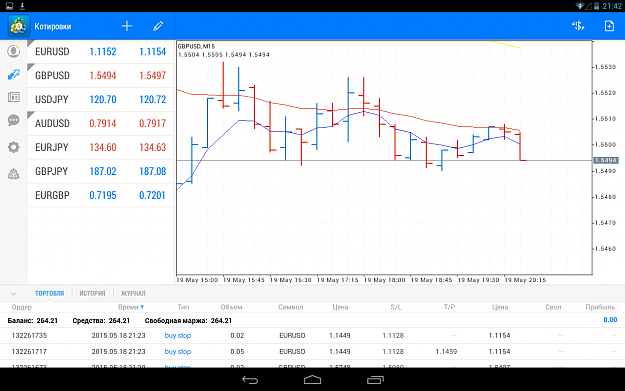Open the accounts sidebar icon
Image resolution: width=625 pixels, height=391 pixels.
click(x=14, y=51)
